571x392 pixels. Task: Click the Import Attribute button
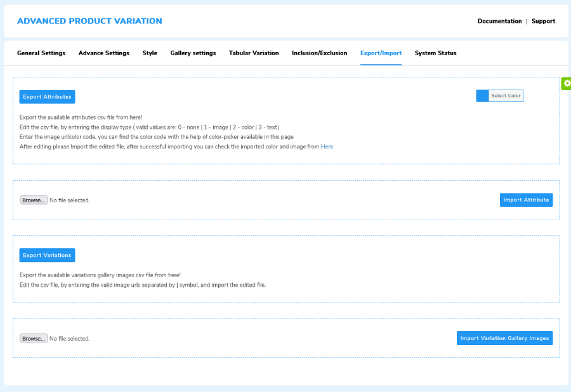[x=526, y=200]
